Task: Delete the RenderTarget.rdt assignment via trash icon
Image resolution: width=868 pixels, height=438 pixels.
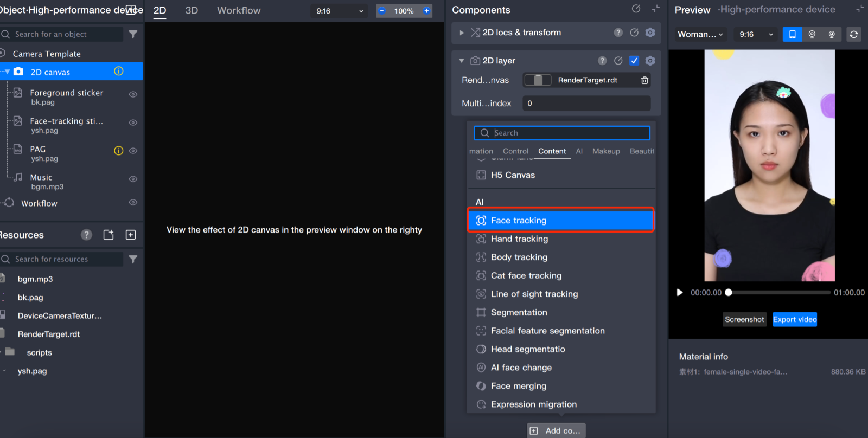Action: point(644,80)
